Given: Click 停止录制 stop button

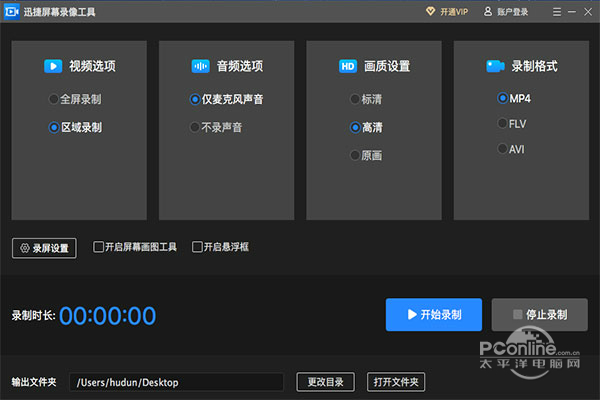Looking at the screenshot, I should (540, 315).
